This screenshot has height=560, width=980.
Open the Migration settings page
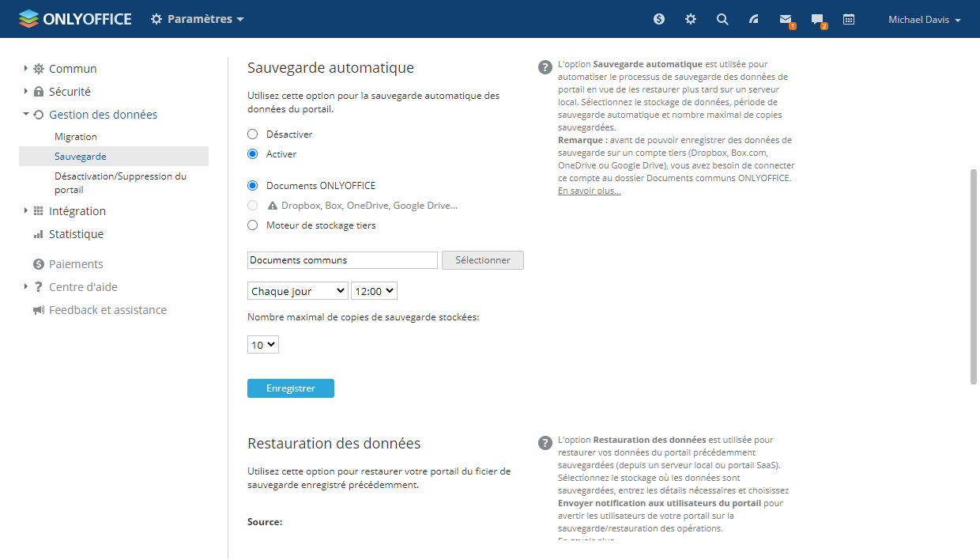[76, 137]
